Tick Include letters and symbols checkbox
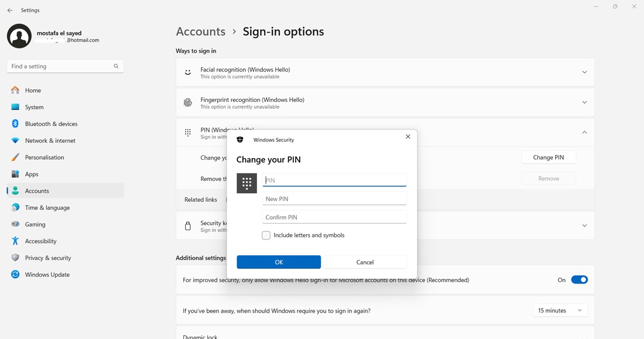Image resolution: width=644 pixels, height=339 pixels. tap(266, 235)
